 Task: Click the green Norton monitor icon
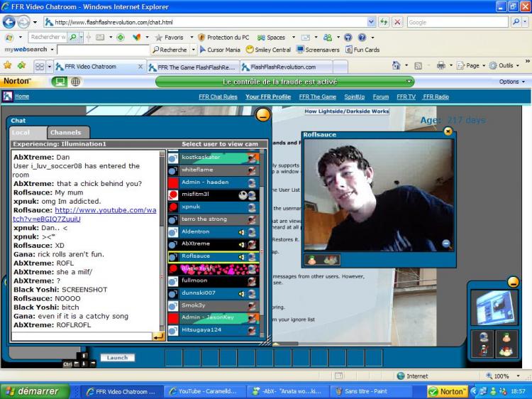[x=60, y=82]
